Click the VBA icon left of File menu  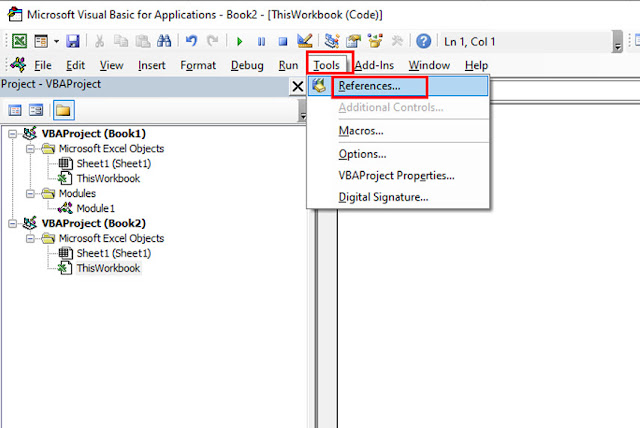[18, 64]
